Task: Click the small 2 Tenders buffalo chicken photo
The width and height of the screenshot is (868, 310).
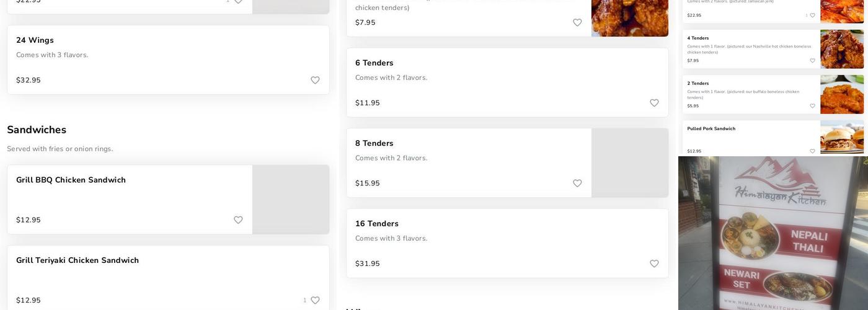Action: pos(842,94)
